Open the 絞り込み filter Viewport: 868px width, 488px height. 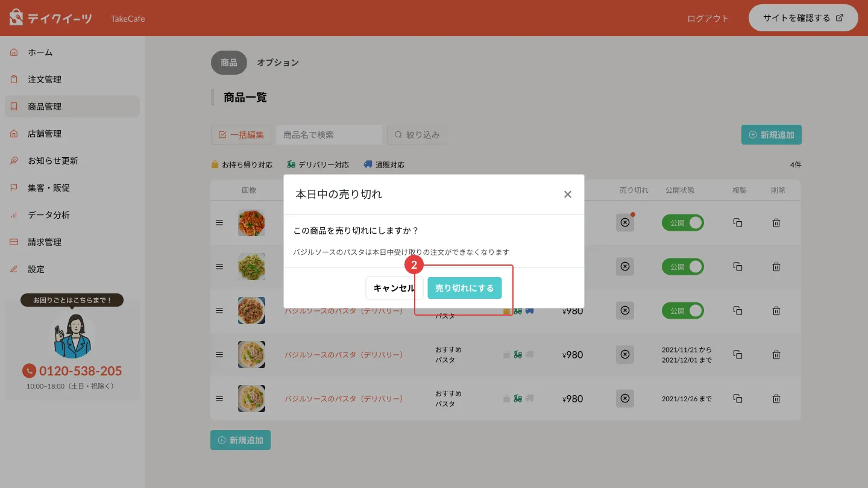417,135
